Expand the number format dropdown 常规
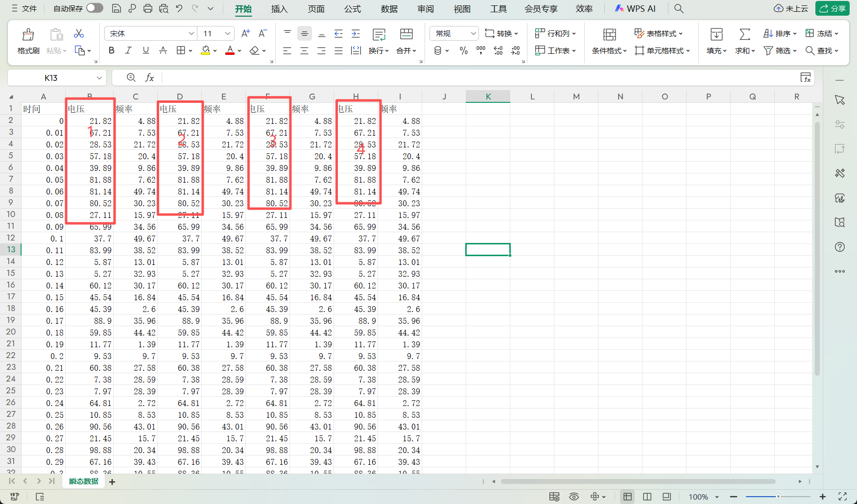857x504 pixels. pyautogui.click(x=473, y=33)
